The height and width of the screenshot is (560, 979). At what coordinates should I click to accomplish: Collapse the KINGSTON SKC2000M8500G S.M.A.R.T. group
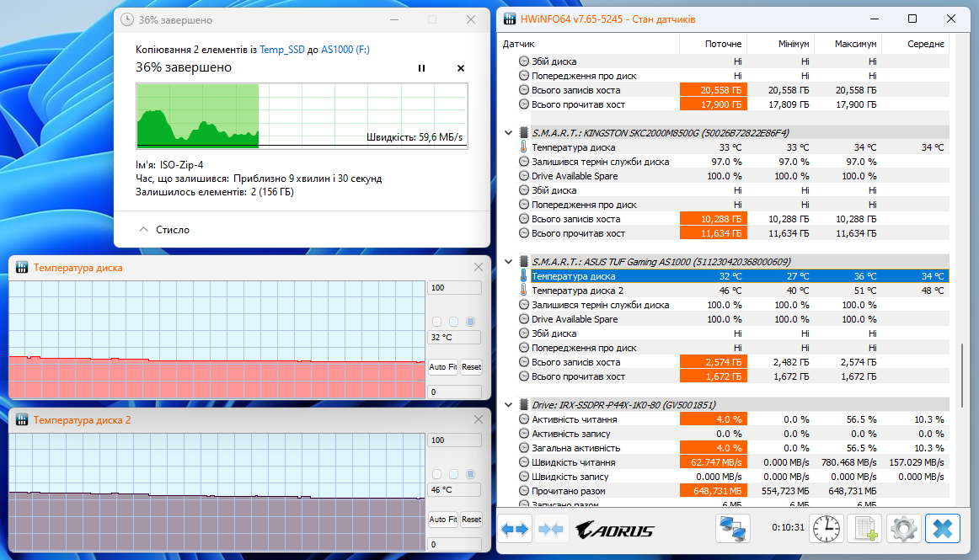[508, 132]
